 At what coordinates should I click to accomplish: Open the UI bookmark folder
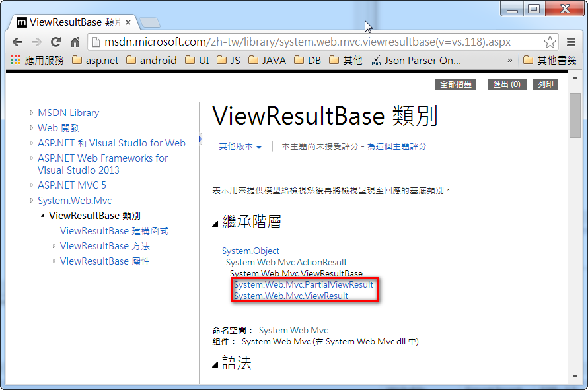click(198, 60)
